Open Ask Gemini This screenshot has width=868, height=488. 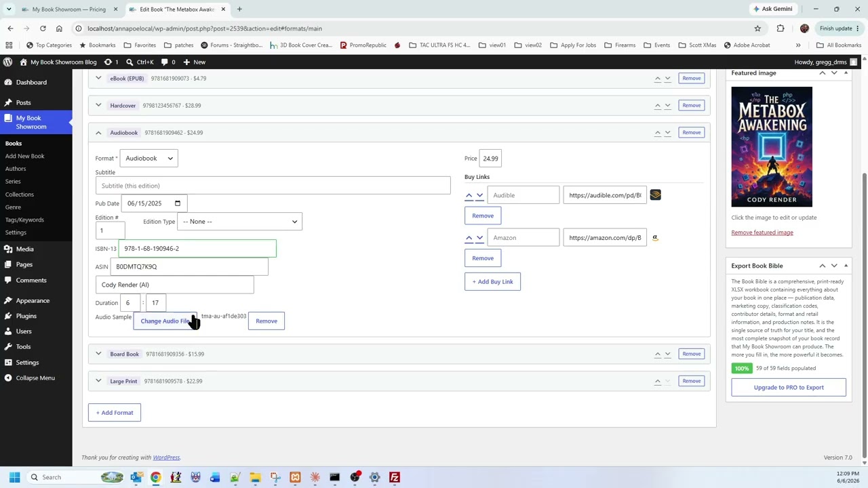point(772,9)
